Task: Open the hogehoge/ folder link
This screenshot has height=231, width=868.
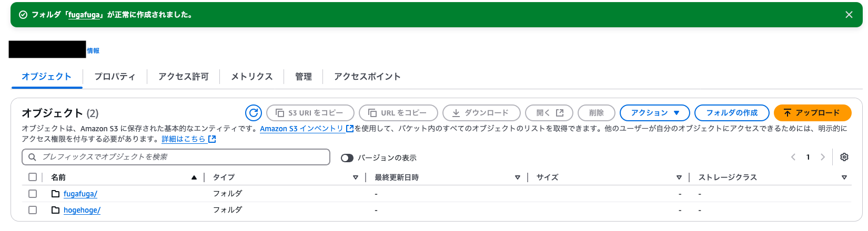Action: pos(82,210)
